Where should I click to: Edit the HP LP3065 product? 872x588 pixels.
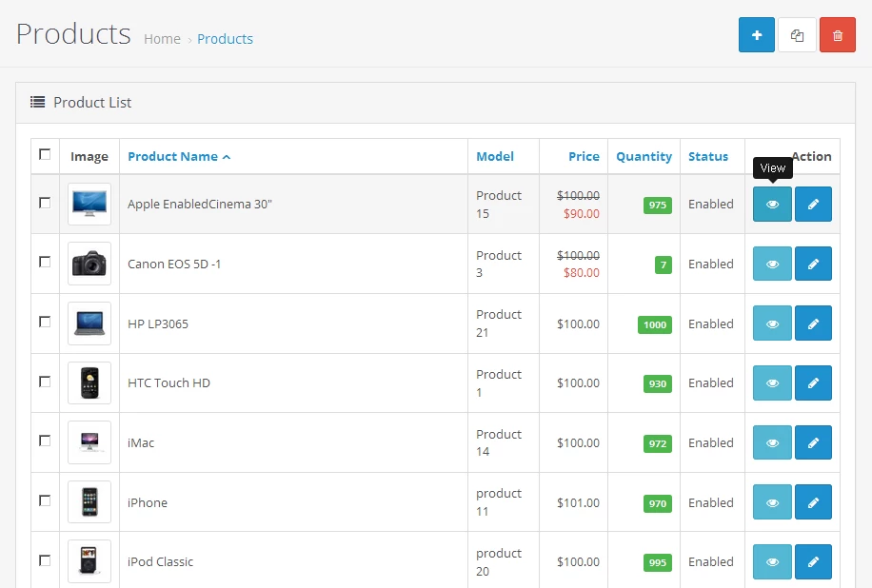pyautogui.click(x=813, y=323)
